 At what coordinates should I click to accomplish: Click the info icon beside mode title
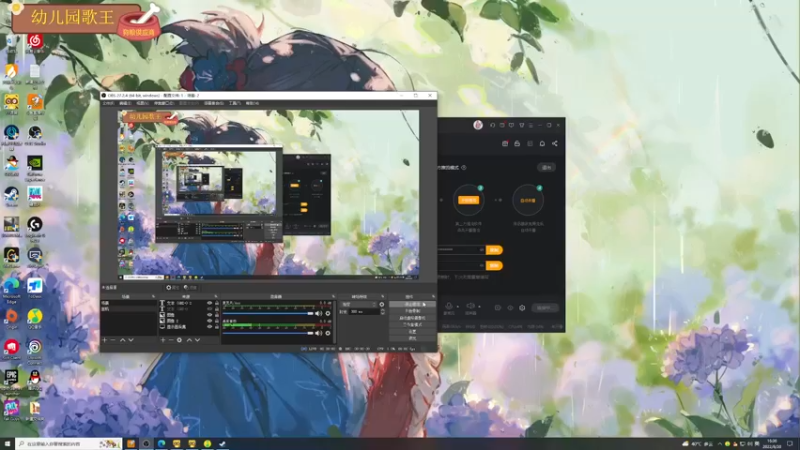(x=464, y=167)
